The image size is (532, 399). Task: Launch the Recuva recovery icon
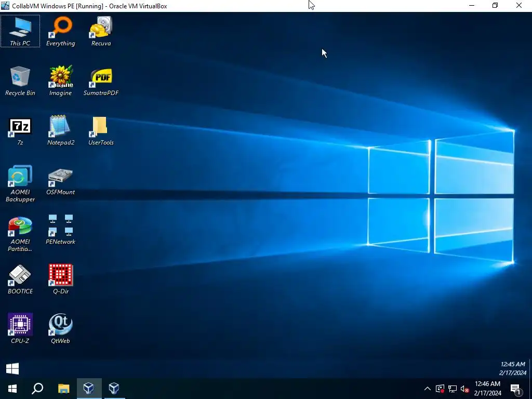tap(101, 31)
